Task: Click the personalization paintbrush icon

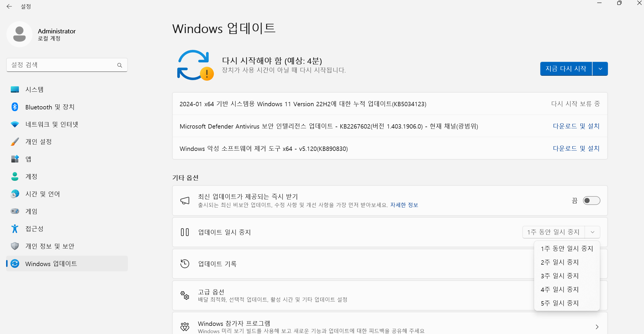Action: [15, 142]
